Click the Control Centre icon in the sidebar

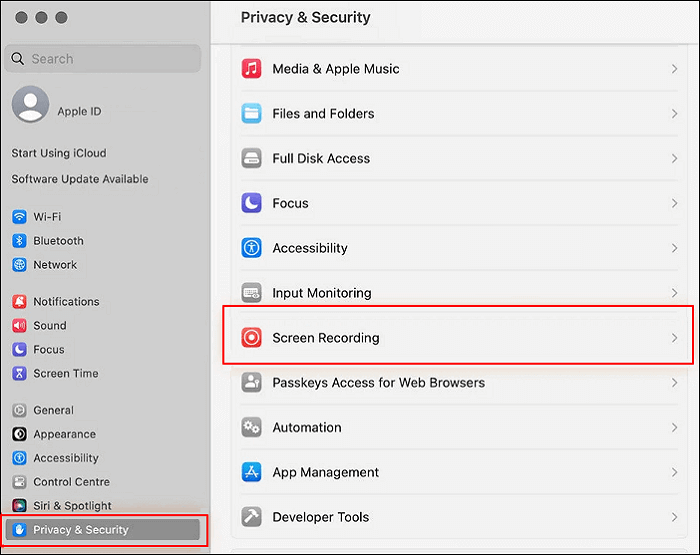pos(19,482)
